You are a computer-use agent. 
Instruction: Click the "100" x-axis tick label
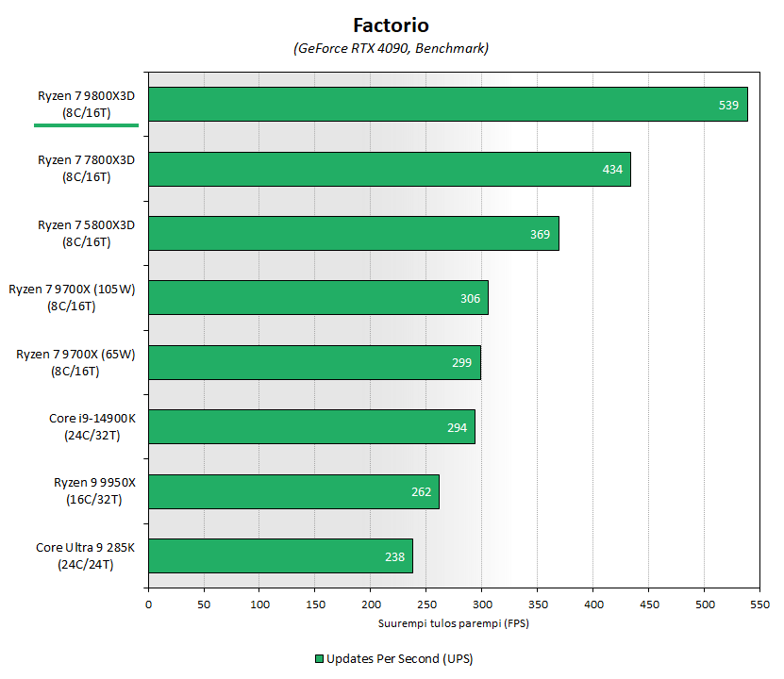[259, 604]
